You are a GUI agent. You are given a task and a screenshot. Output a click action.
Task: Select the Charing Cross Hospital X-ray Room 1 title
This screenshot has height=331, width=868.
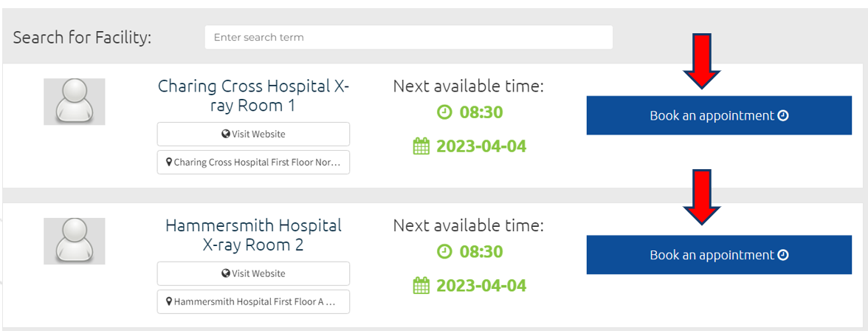tap(254, 95)
